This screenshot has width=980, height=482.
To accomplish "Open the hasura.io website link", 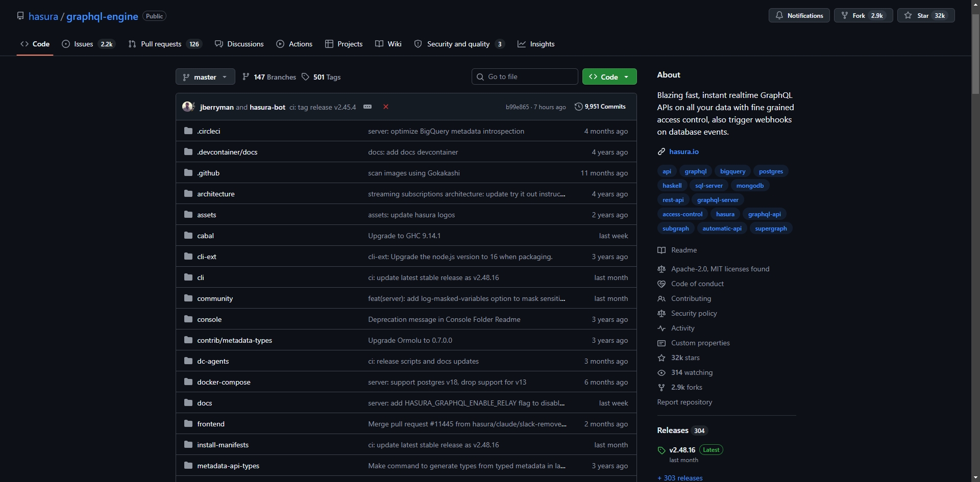I will coord(684,151).
